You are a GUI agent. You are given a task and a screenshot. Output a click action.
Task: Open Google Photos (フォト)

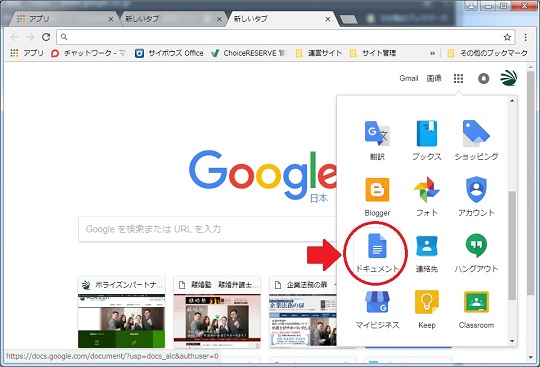(x=427, y=197)
